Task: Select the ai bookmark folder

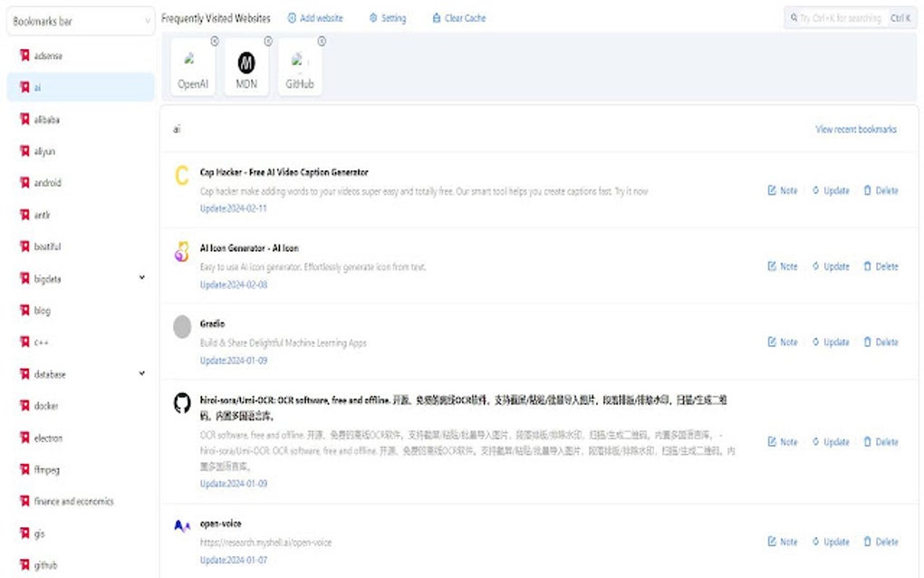Action: tap(81, 87)
